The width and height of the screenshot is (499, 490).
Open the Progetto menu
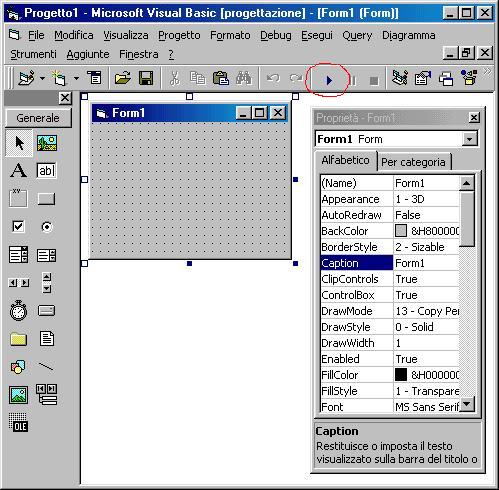click(x=179, y=35)
